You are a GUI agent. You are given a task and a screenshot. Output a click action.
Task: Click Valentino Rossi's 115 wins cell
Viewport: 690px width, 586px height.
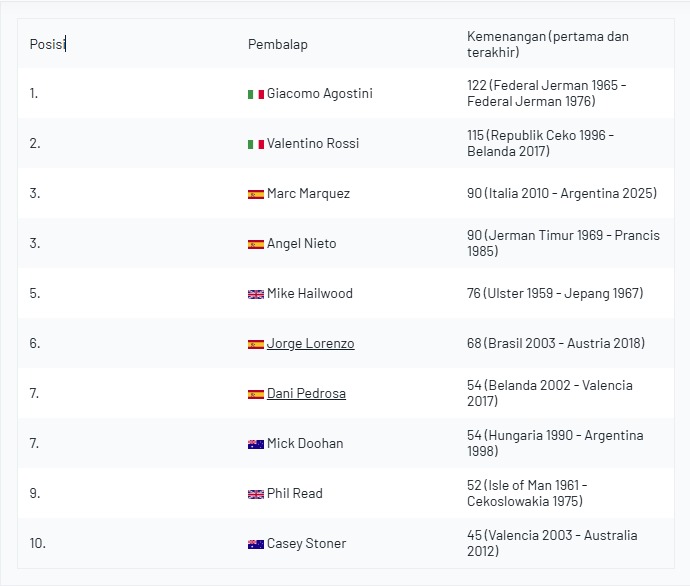(540, 143)
